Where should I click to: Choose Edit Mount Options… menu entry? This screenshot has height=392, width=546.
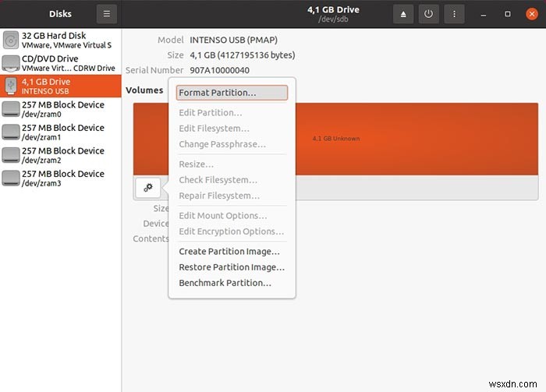click(x=232, y=216)
